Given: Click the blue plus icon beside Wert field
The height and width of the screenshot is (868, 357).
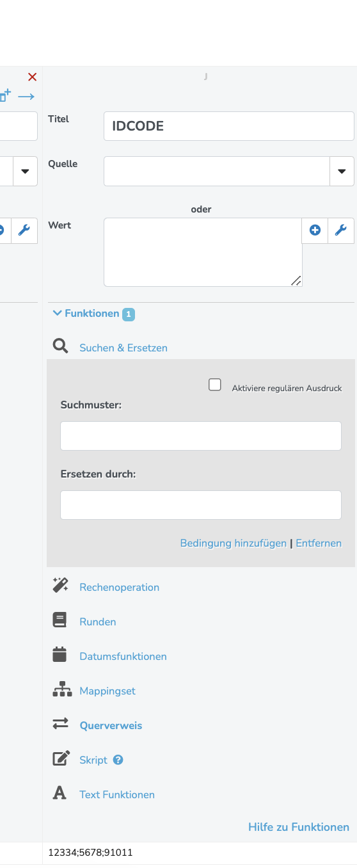Looking at the screenshot, I should click(315, 230).
